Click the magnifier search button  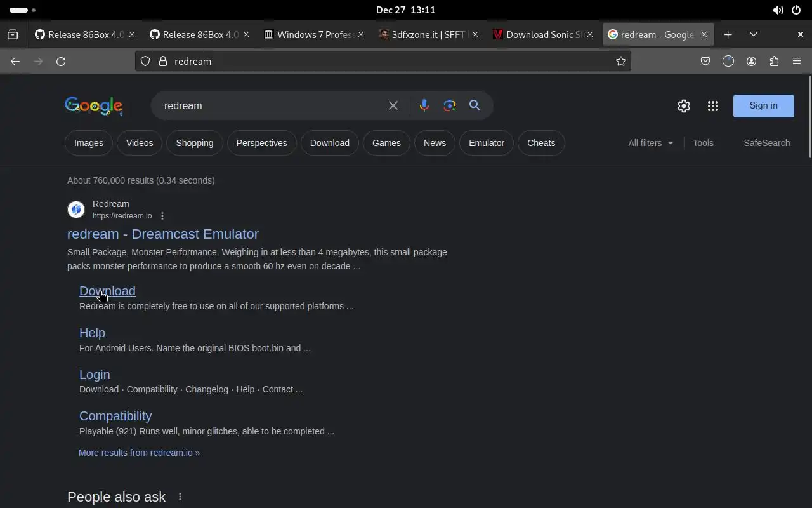[x=475, y=105]
